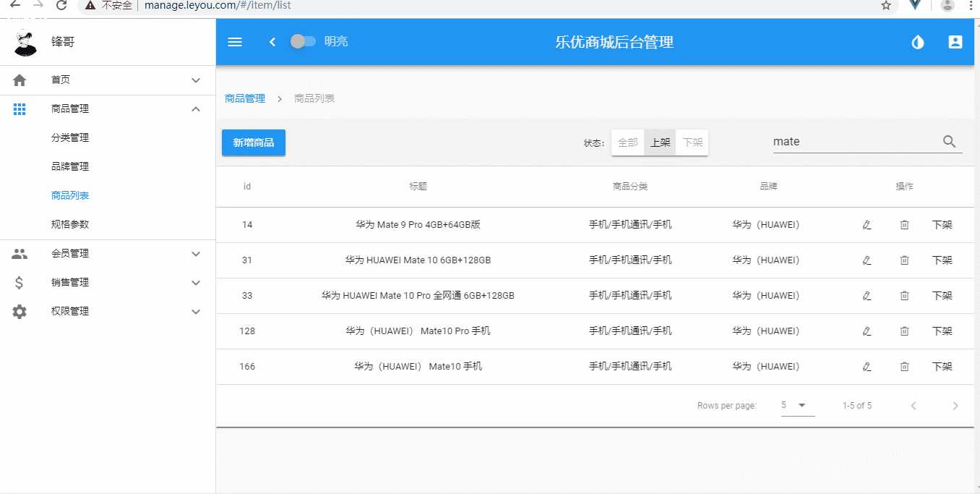Delete item 31 HUAWEI Mate 10
Image resolution: width=980 pixels, height=494 pixels.
pyautogui.click(x=904, y=260)
